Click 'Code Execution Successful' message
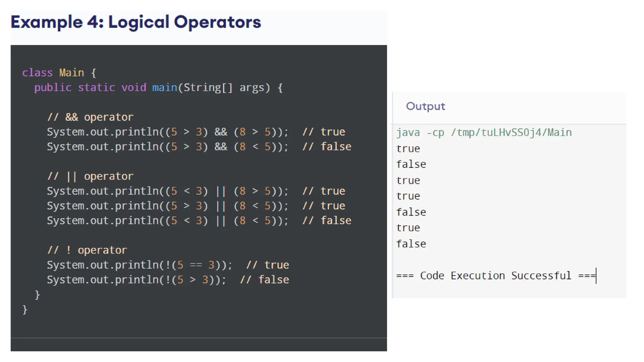The image size is (644, 362). click(496, 276)
